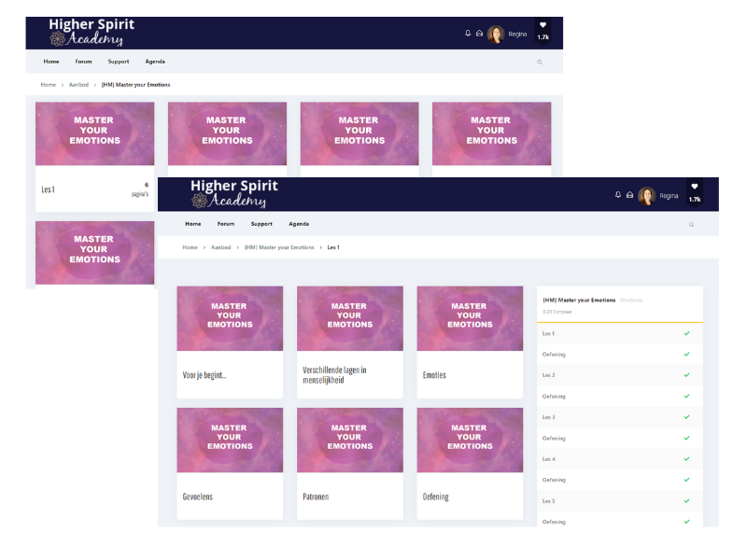Click Home breadcrumb in the back course window
747x560 pixels.
click(49, 85)
